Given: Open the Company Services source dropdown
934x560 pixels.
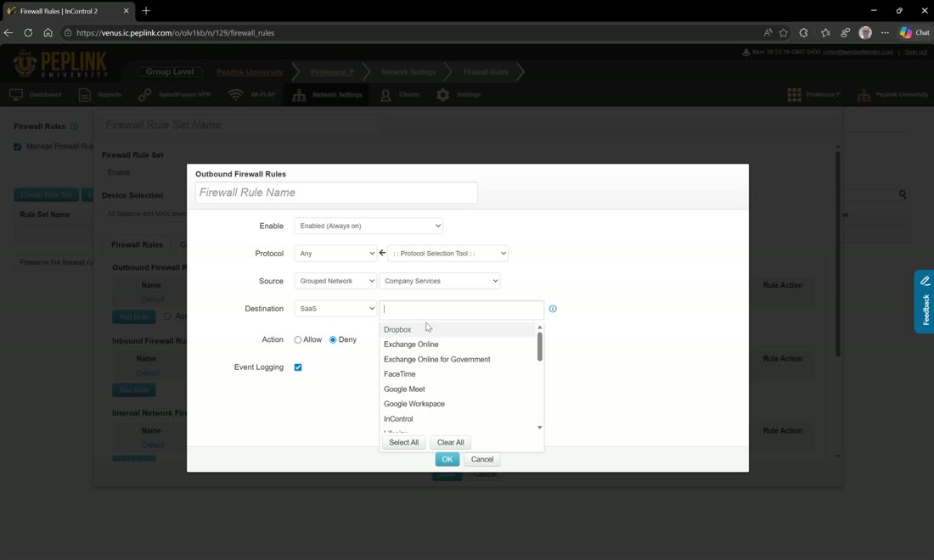Looking at the screenshot, I should coord(440,281).
